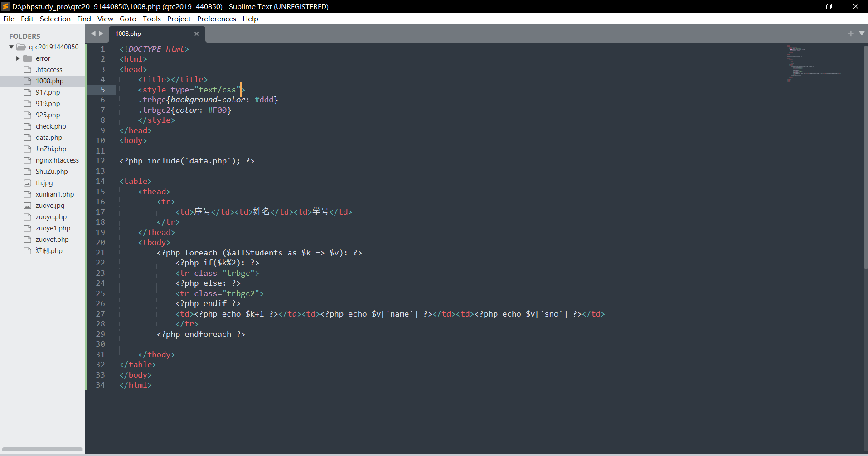868x456 pixels.
Task: Click the check.php file icon
Action: [x=28, y=126]
